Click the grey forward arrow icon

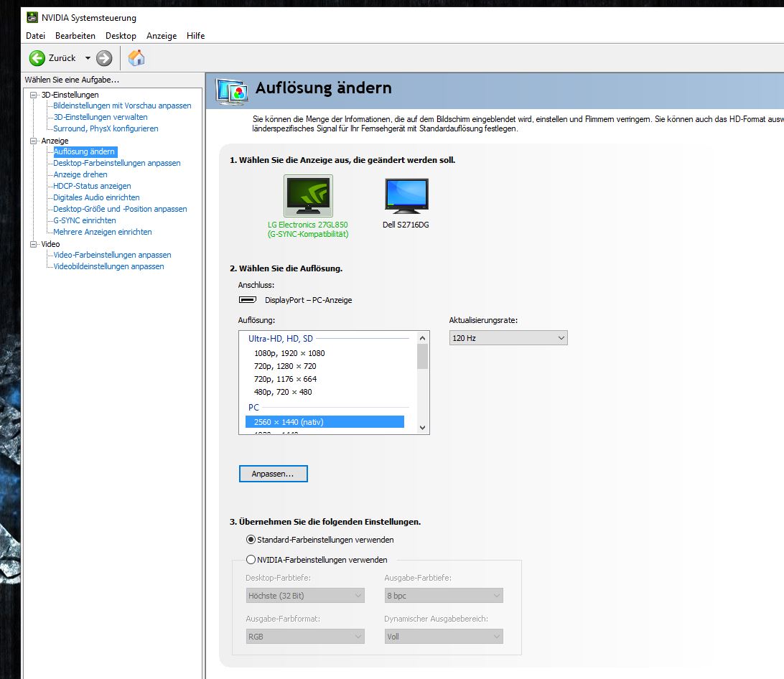click(x=104, y=58)
